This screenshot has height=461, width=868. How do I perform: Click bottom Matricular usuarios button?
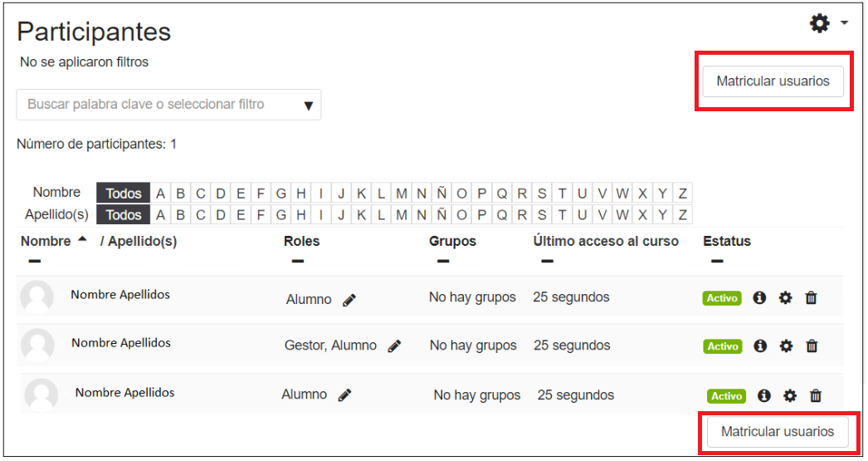click(778, 432)
